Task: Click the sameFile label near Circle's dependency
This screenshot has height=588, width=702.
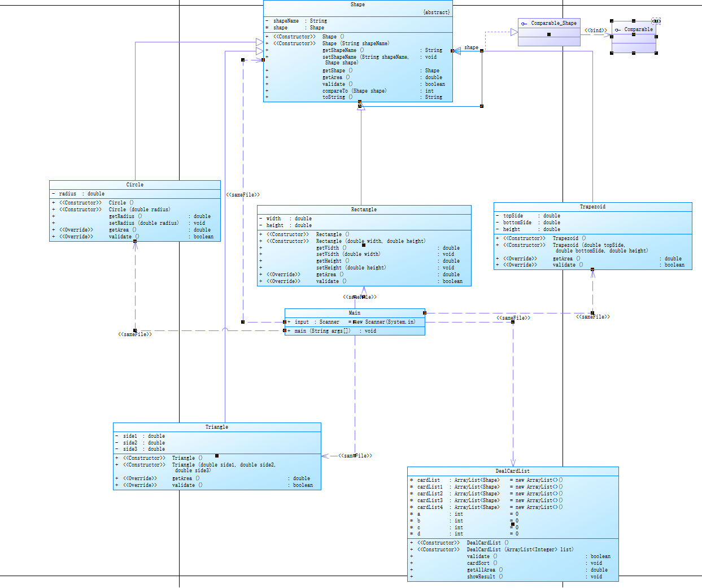Action: [135, 334]
